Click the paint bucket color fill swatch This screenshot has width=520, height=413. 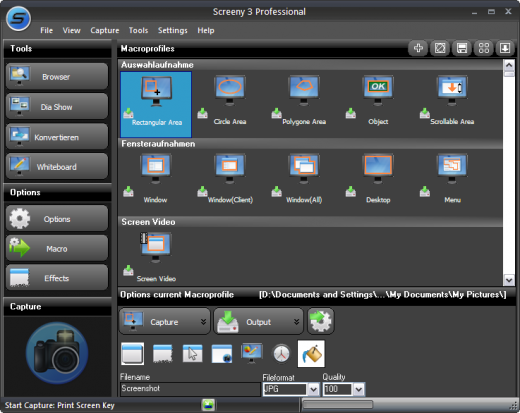[x=311, y=354]
